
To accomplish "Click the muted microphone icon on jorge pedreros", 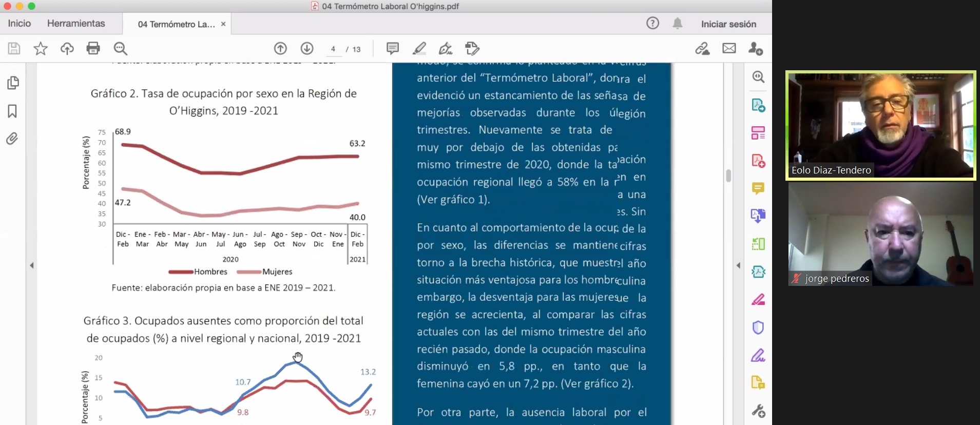I will click(x=796, y=279).
